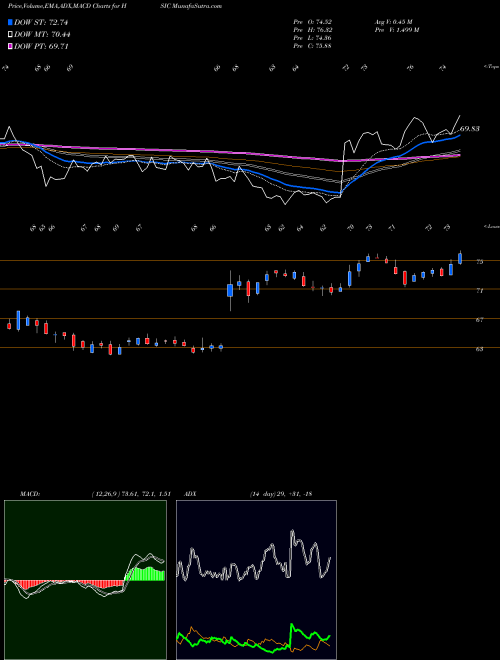
Task: Click the 71 price axis label
Action: (479, 291)
